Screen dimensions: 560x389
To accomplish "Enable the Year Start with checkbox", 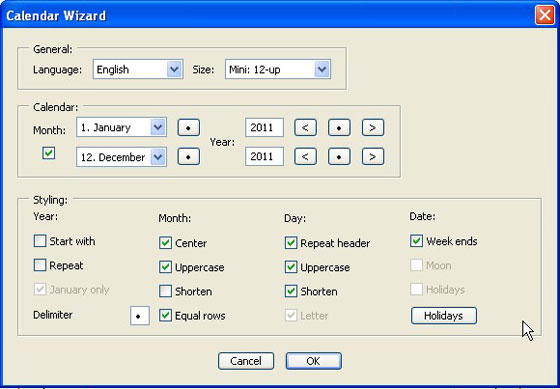I will click(x=40, y=241).
